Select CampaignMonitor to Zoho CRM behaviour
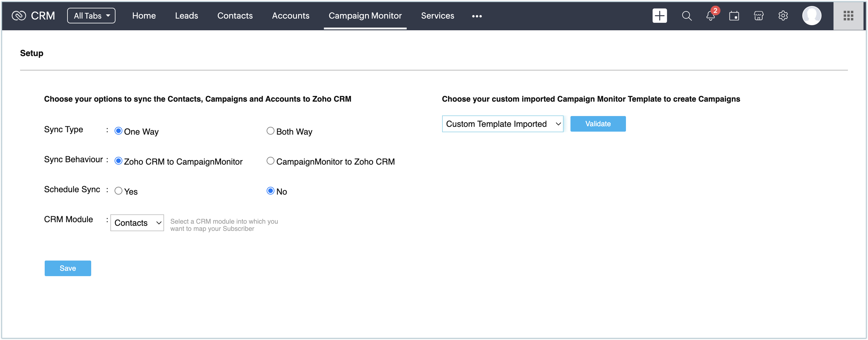The height and width of the screenshot is (340, 868). pyautogui.click(x=270, y=161)
